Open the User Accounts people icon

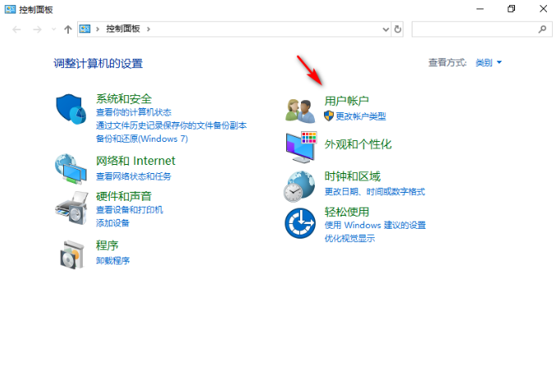[300, 109]
